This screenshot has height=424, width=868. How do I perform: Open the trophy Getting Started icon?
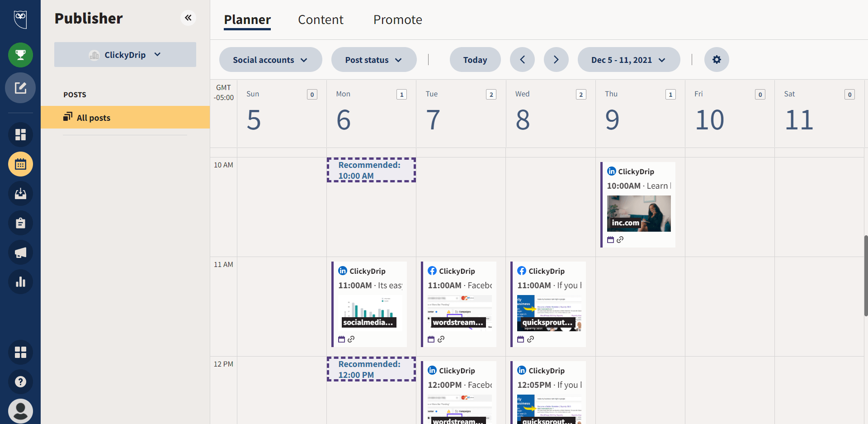coord(20,55)
